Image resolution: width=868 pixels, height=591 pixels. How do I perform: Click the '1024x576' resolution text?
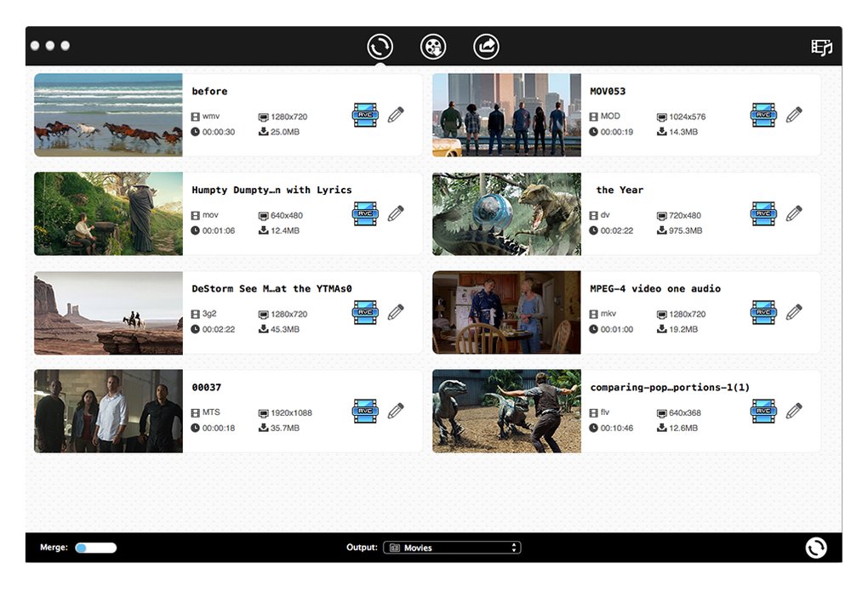688,116
